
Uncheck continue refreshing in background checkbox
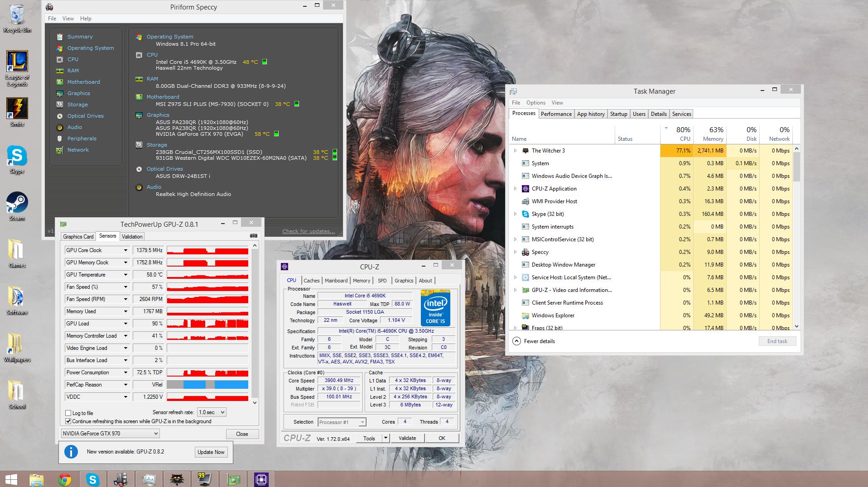[x=68, y=421]
